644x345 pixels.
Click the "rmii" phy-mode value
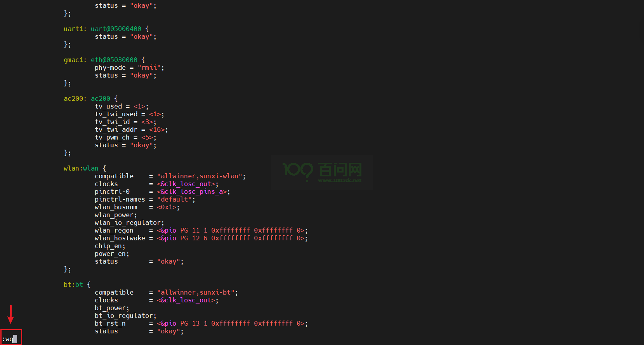[149, 67]
